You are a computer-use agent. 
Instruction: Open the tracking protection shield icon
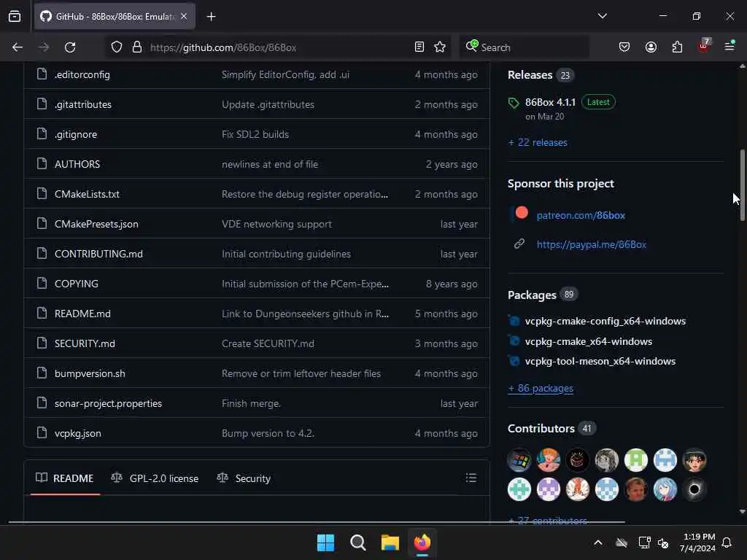pos(117,47)
